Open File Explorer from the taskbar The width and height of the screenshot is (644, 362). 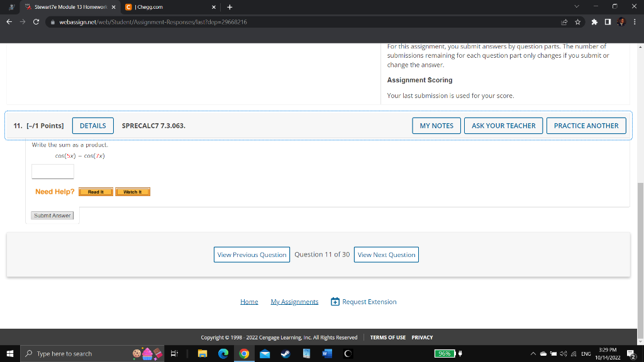point(203,353)
